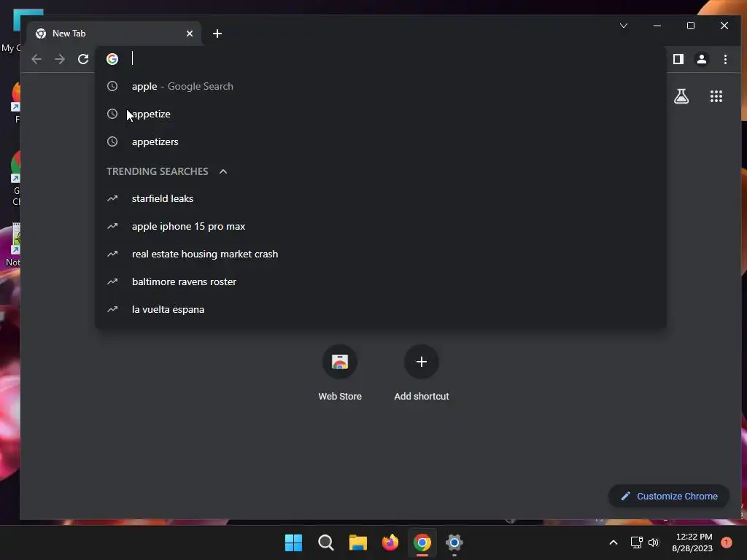The width and height of the screenshot is (747, 560).
Task: Open Customize Chrome
Action: click(669, 496)
